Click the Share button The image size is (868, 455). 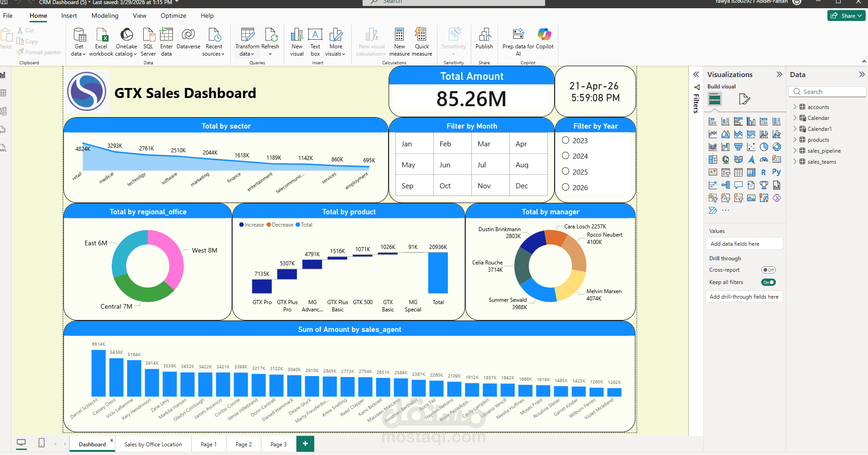pos(846,16)
